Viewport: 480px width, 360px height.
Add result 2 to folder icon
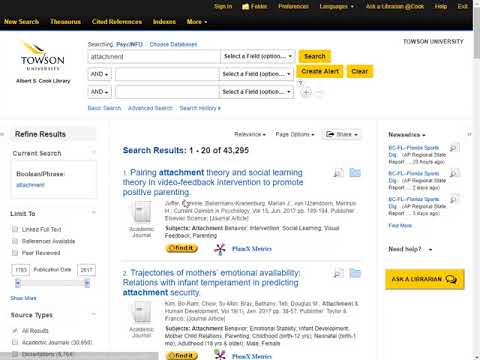point(355,273)
